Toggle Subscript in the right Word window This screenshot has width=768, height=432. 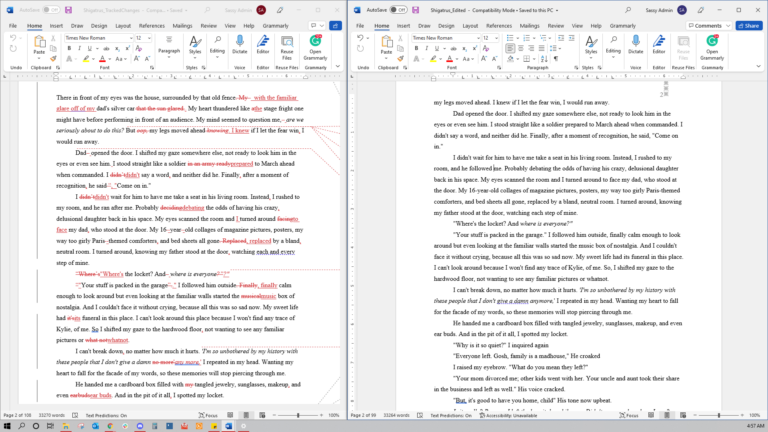click(x=464, y=48)
